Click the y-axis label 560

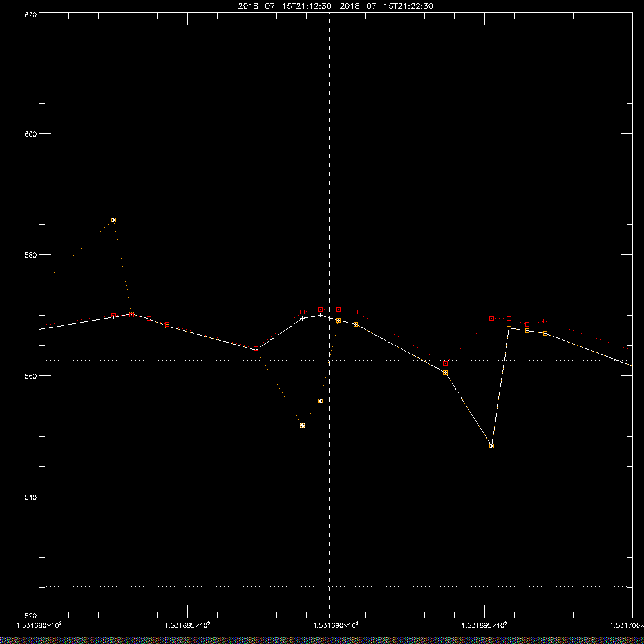click(x=31, y=376)
